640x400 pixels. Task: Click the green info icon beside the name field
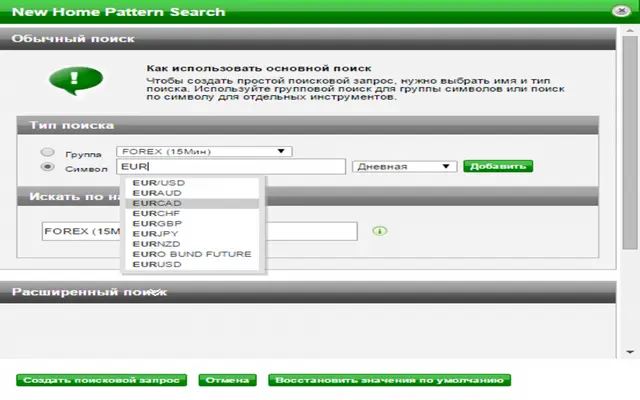(380, 231)
